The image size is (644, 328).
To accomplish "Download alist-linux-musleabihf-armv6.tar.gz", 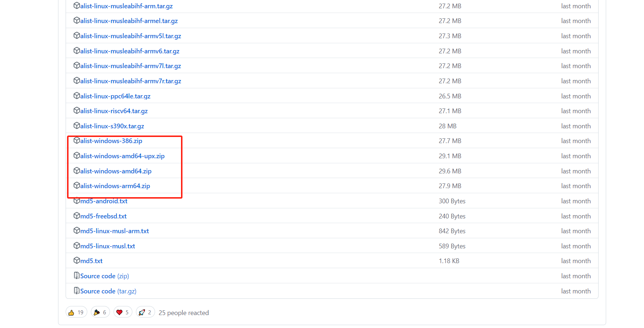I will (x=130, y=51).
